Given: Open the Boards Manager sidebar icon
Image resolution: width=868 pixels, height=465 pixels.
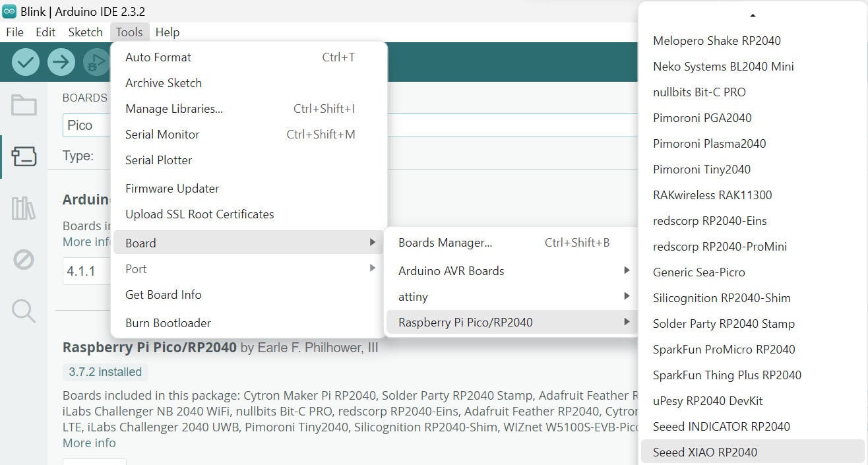Looking at the screenshot, I should pyautogui.click(x=24, y=156).
